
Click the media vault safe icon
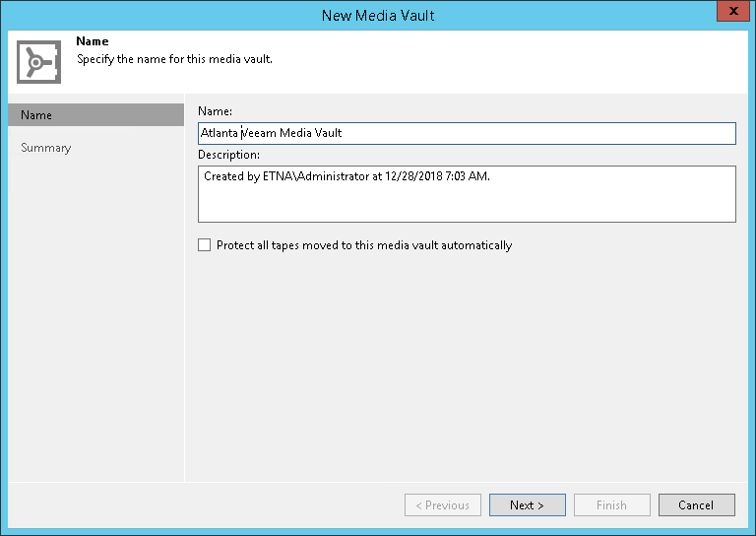tap(39, 61)
